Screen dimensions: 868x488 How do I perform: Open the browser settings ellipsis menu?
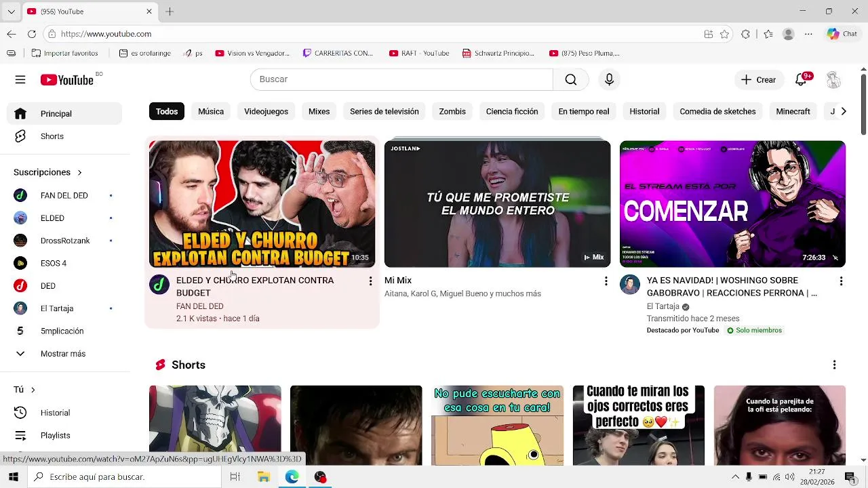click(808, 34)
